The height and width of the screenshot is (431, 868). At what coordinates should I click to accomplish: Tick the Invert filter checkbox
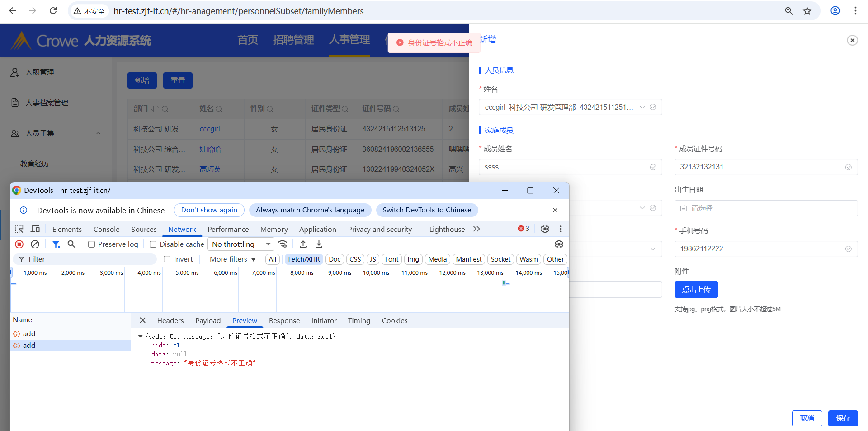(167, 259)
